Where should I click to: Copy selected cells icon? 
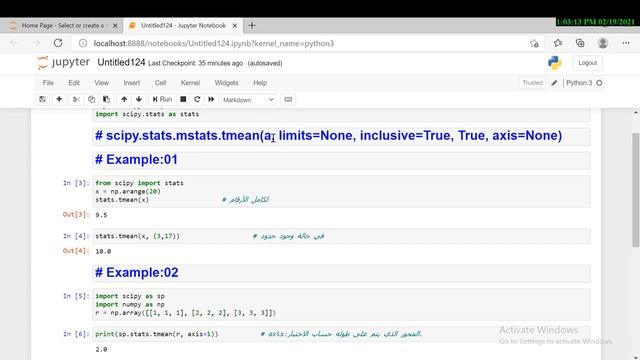coord(91,99)
